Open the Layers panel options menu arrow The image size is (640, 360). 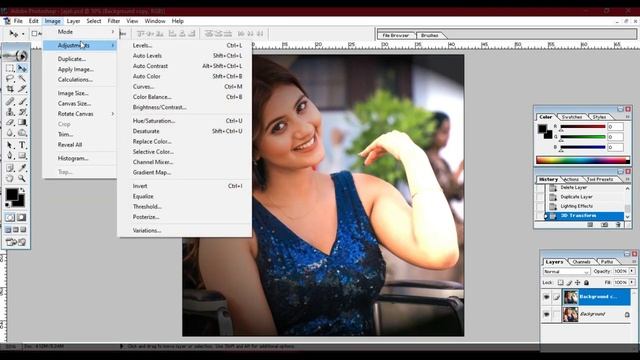coord(633,262)
